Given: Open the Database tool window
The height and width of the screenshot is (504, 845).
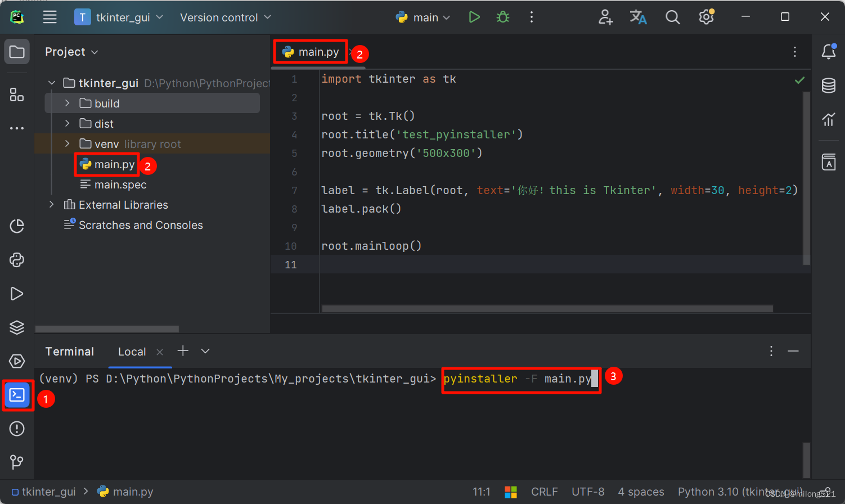Looking at the screenshot, I should [x=828, y=85].
